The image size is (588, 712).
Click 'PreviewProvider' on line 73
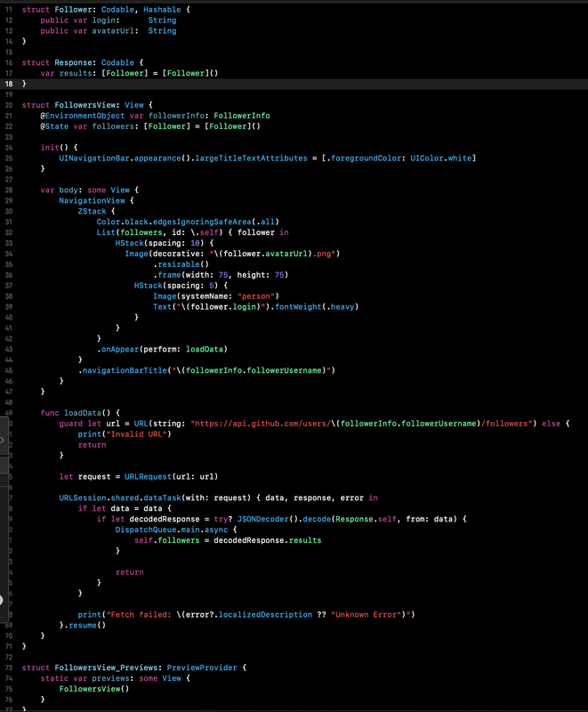pos(202,667)
